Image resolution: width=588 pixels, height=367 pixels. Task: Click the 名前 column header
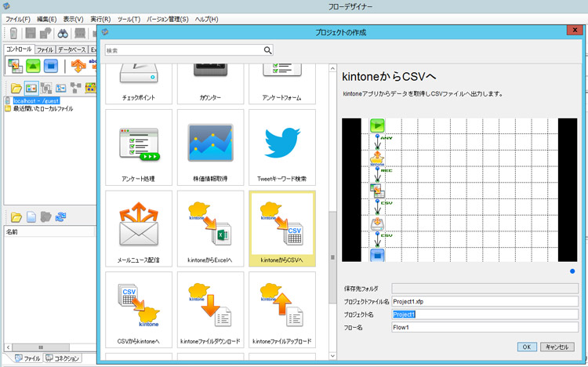[49, 232]
